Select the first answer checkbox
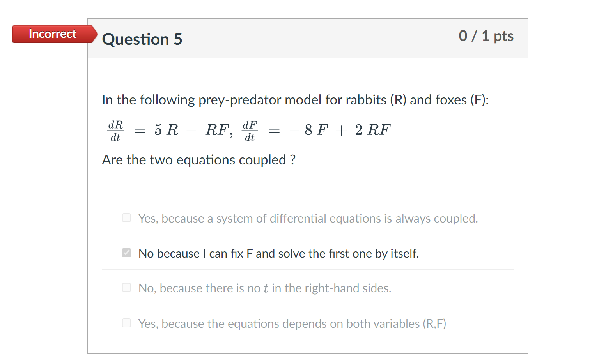This screenshot has height=364, width=590. coord(126,218)
